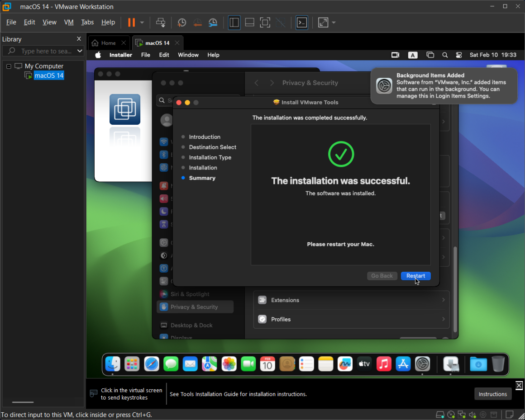The height and width of the screenshot is (420, 525).
Task: Switch to the Home tab
Action: [x=109, y=43]
